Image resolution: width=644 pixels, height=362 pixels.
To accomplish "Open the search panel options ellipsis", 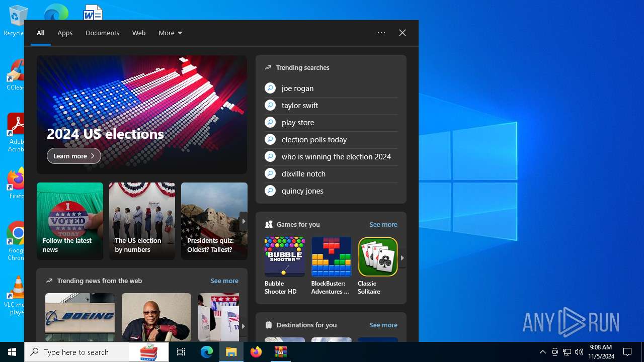I will (381, 33).
